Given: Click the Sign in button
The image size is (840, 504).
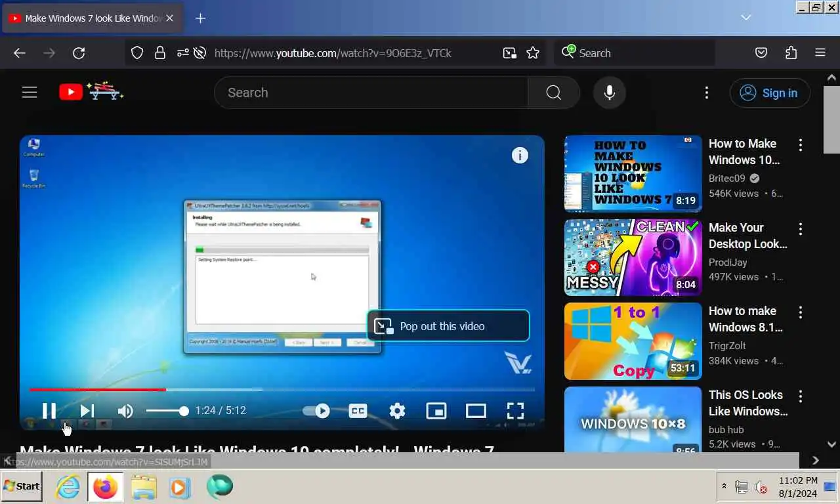Looking at the screenshot, I should tap(770, 93).
